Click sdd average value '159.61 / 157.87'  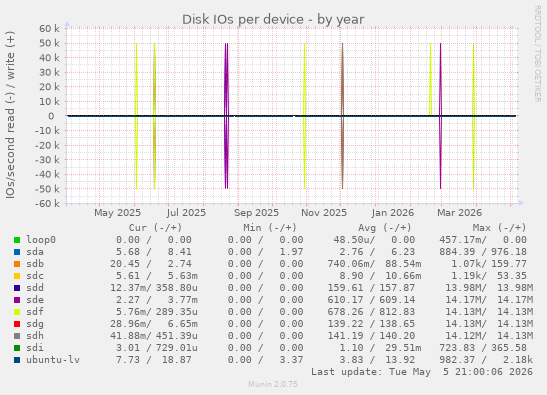click(x=371, y=288)
